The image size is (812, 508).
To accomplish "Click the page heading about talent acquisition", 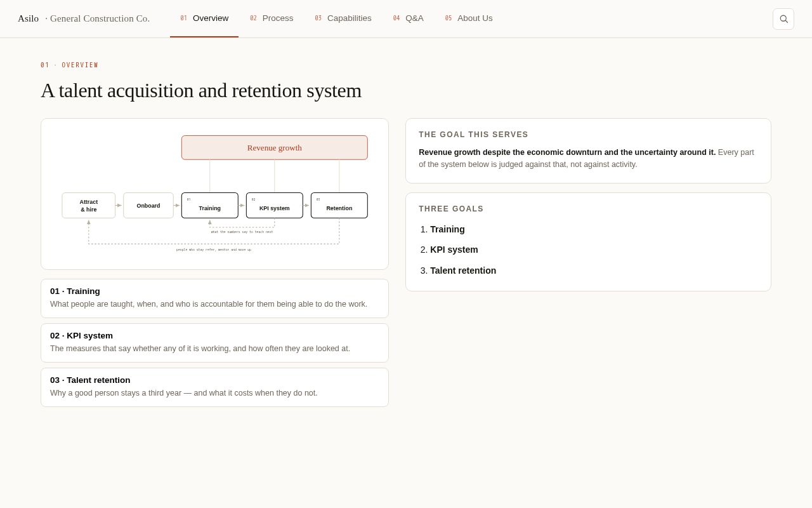I will [x=201, y=91].
